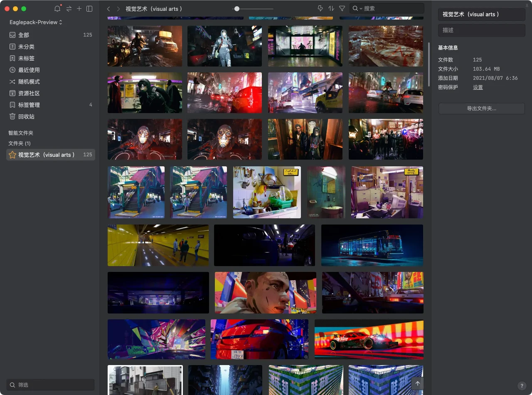Select the race car orange banner thumbnail
Image resolution: width=532 pixels, height=395 pixels.
[x=369, y=339]
